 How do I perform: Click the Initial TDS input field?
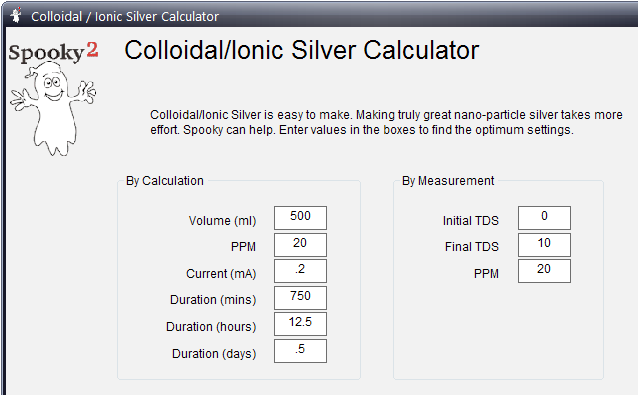pos(544,218)
